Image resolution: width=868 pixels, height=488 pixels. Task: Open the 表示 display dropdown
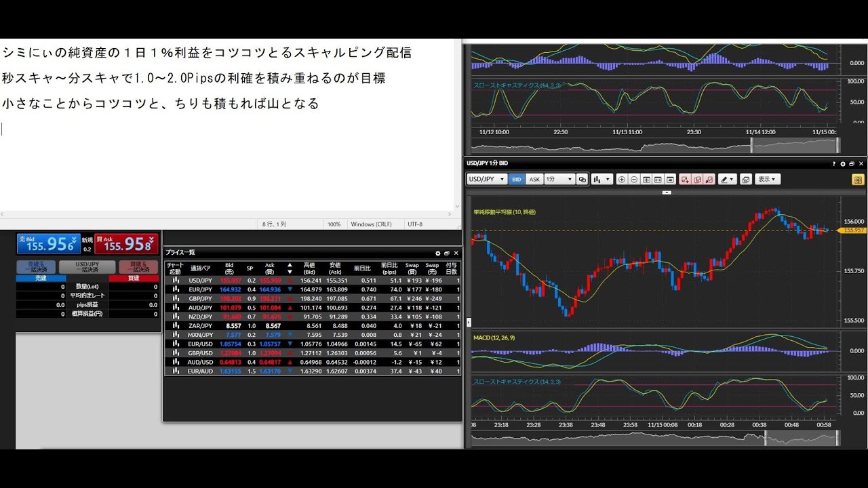click(x=767, y=180)
